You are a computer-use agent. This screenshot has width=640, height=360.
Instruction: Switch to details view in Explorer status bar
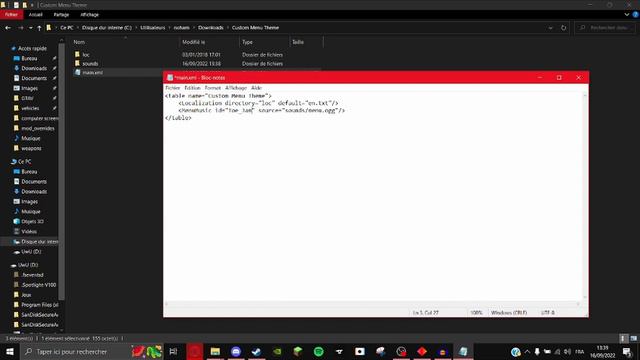click(623, 338)
